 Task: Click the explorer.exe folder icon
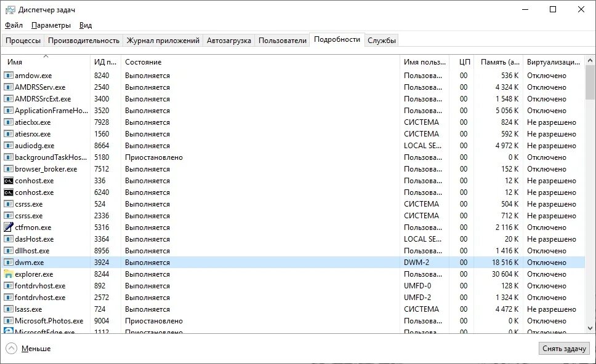9,274
